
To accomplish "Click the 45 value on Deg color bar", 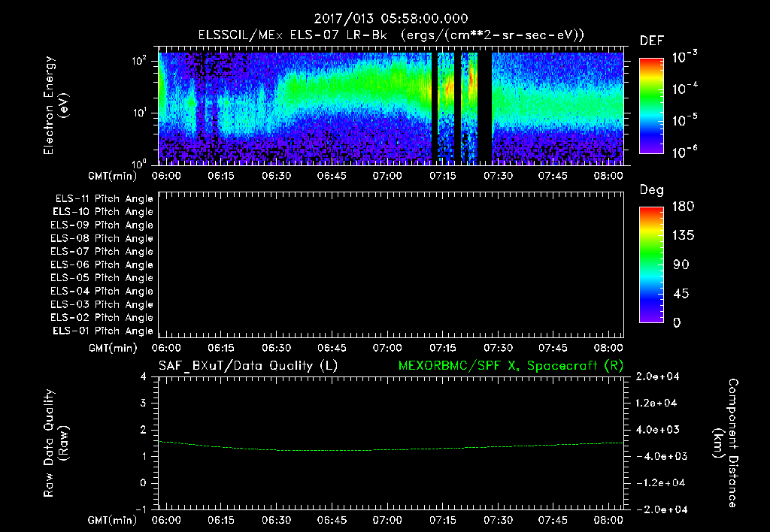I will pos(681,294).
